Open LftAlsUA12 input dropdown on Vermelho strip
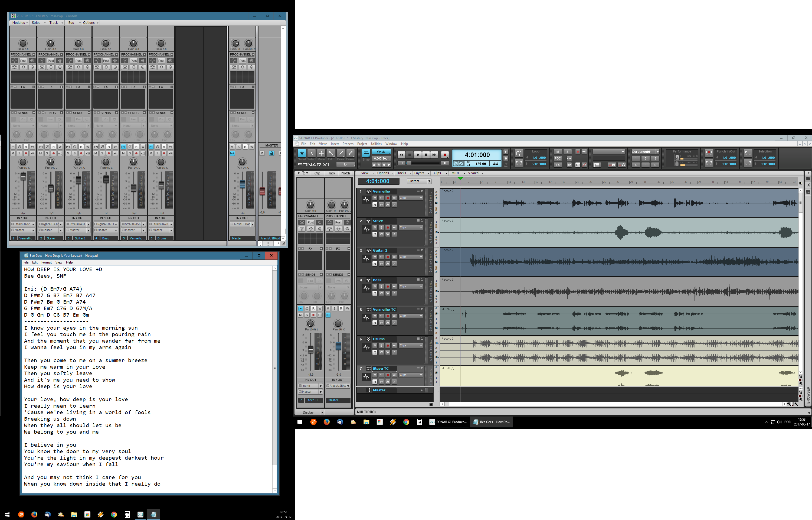This screenshot has height=520, width=812. point(23,224)
